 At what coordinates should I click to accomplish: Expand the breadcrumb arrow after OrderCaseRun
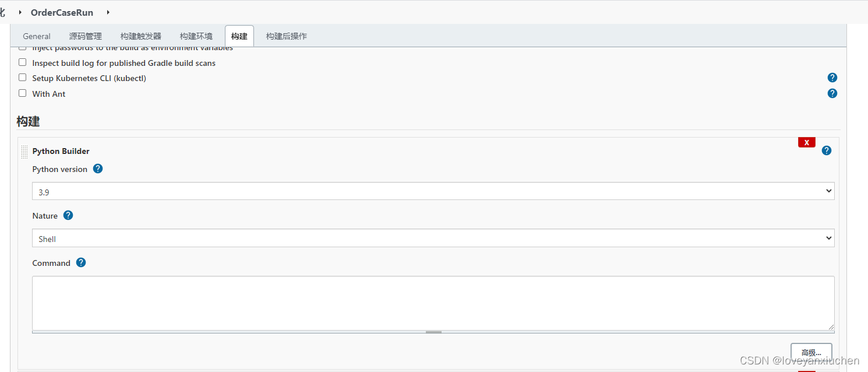click(x=108, y=12)
